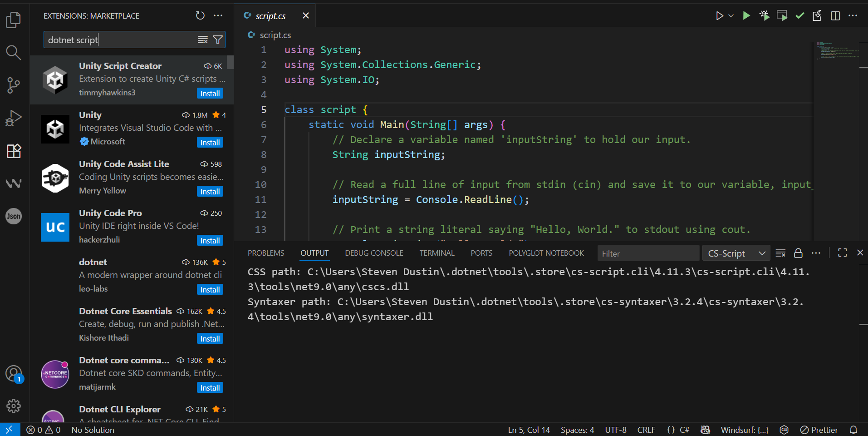Click the filter extensions funnel icon
The height and width of the screenshot is (436, 868).
click(218, 40)
